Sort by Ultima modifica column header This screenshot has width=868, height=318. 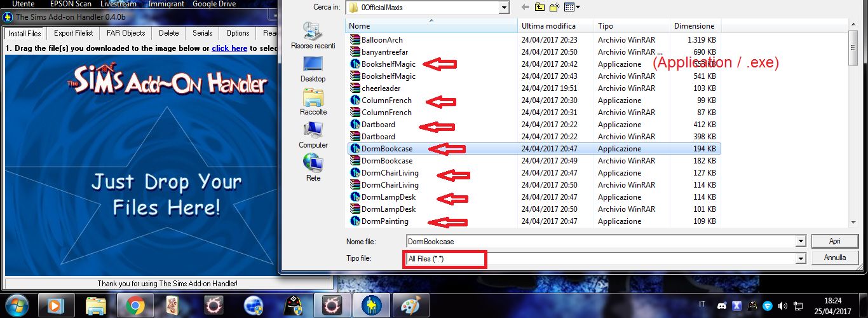[556, 26]
